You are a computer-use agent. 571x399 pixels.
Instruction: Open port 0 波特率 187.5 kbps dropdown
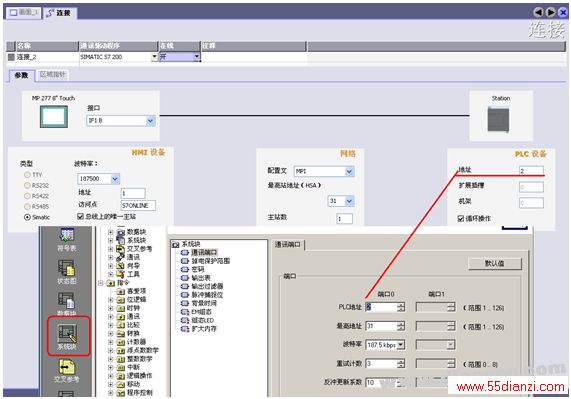(401, 344)
